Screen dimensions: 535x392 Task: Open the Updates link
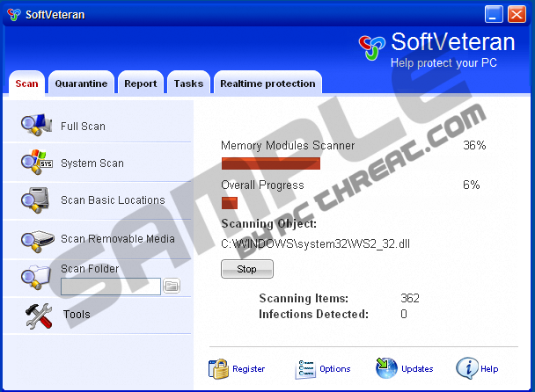(417, 369)
